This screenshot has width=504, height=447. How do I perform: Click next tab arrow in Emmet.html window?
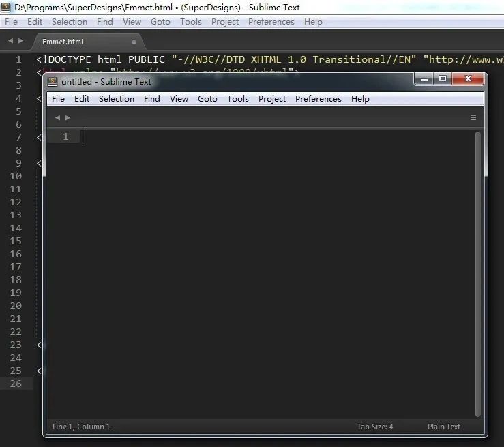pyautogui.click(x=21, y=41)
